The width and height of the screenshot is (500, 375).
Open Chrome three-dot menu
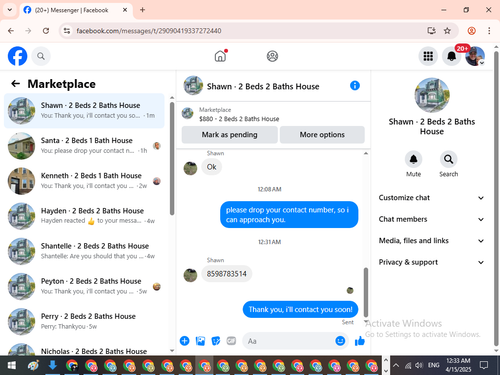(x=489, y=31)
